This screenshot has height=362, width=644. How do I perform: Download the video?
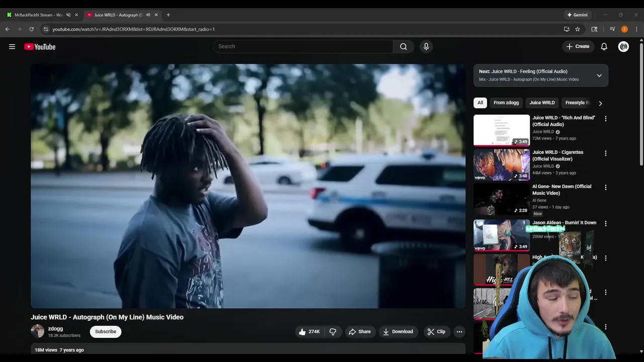pyautogui.click(x=398, y=332)
